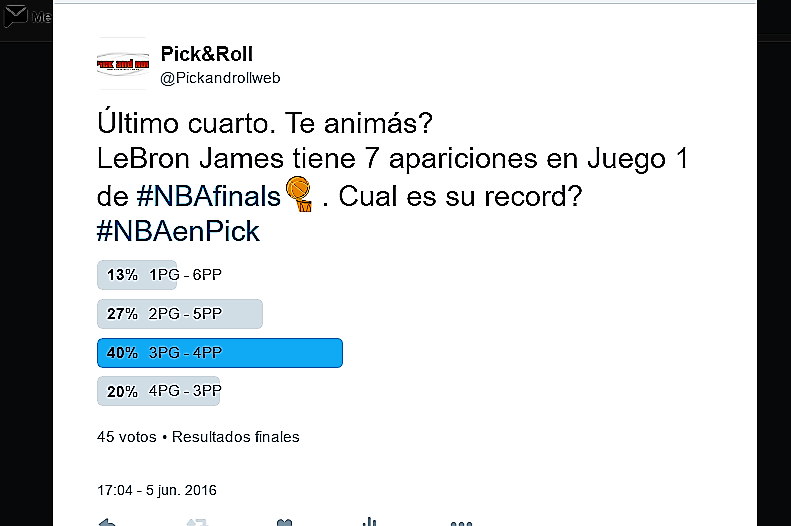Open the Pick&Roll profile avatar
791x526 pixels.
coord(122,63)
